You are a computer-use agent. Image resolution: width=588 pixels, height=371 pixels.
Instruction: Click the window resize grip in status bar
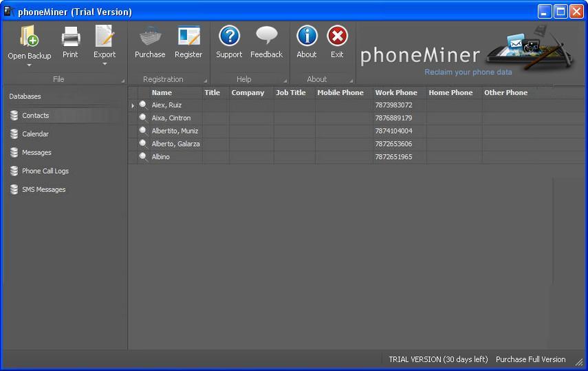[x=579, y=362]
